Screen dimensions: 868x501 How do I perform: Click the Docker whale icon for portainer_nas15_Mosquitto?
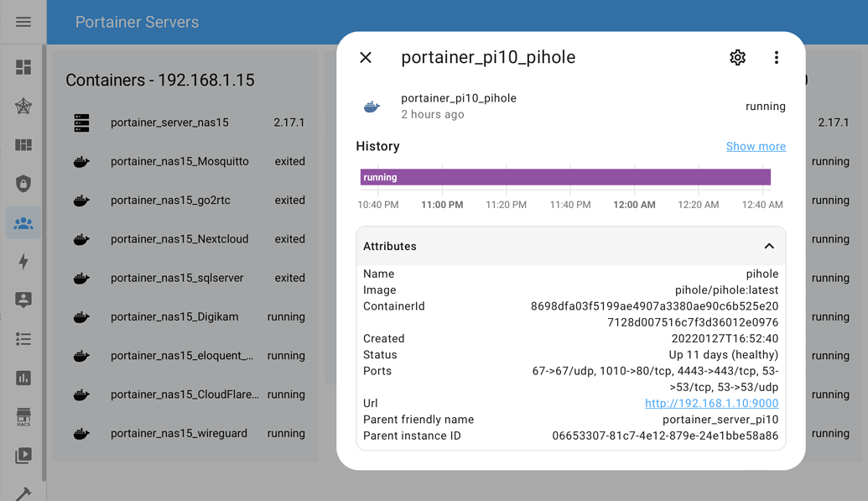pos(81,161)
